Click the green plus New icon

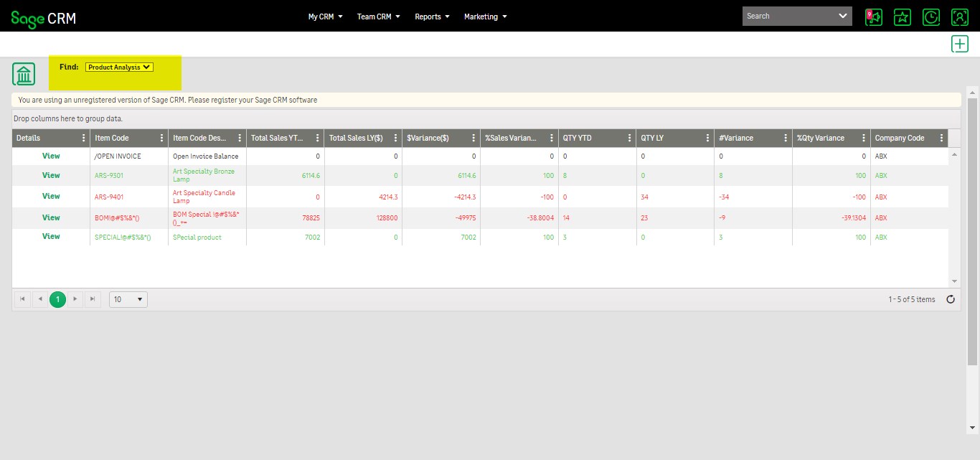[x=959, y=44]
